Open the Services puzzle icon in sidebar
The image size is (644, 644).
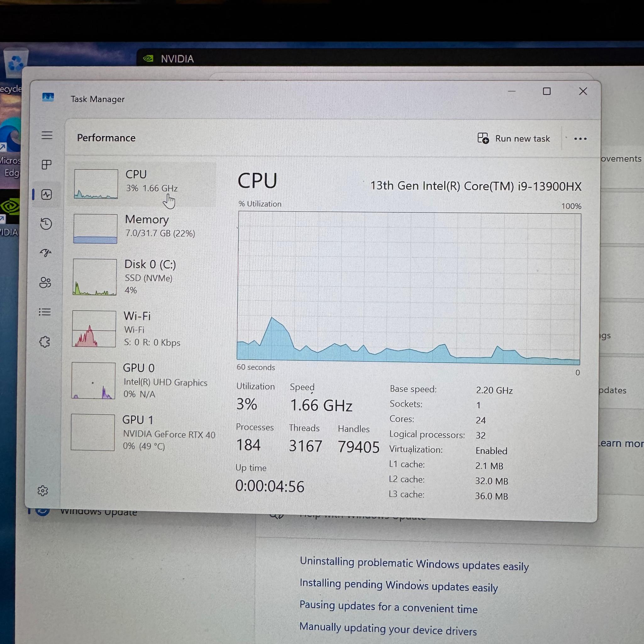[x=45, y=342]
